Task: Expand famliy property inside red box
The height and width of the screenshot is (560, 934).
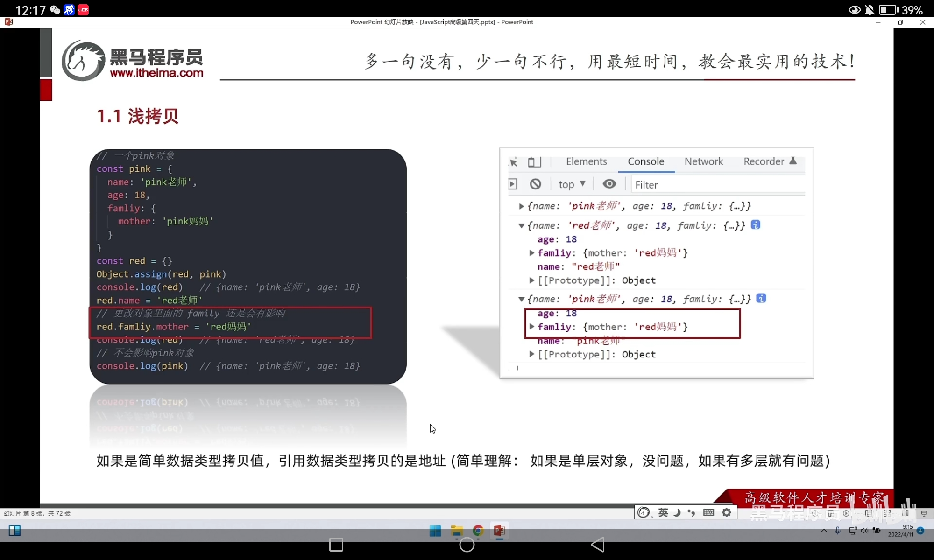Action: (531, 327)
